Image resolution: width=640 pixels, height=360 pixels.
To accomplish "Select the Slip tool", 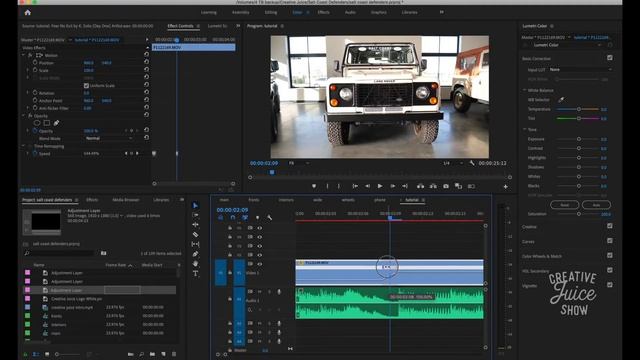I will coord(196,244).
